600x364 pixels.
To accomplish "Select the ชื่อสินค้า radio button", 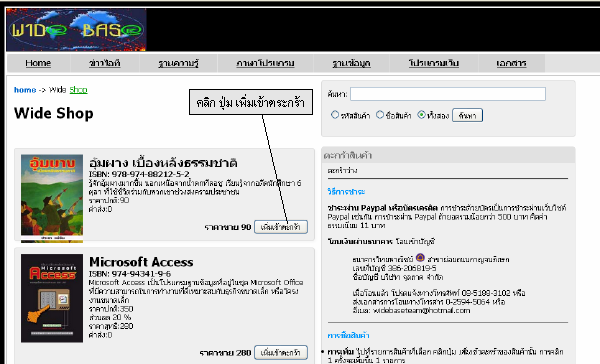I will tap(380, 115).
